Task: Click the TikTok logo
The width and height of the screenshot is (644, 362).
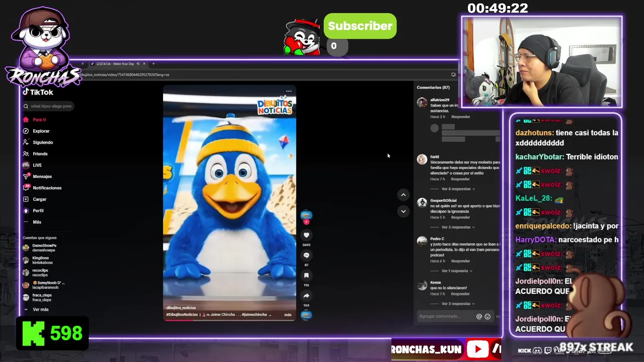Action: pyautogui.click(x=38, y=92)
